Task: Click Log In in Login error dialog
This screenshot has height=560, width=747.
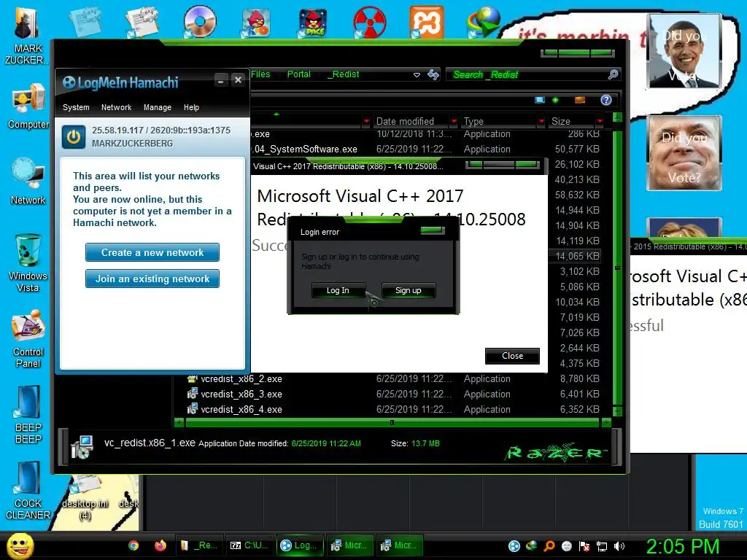Action: click(x=338, y=290)
